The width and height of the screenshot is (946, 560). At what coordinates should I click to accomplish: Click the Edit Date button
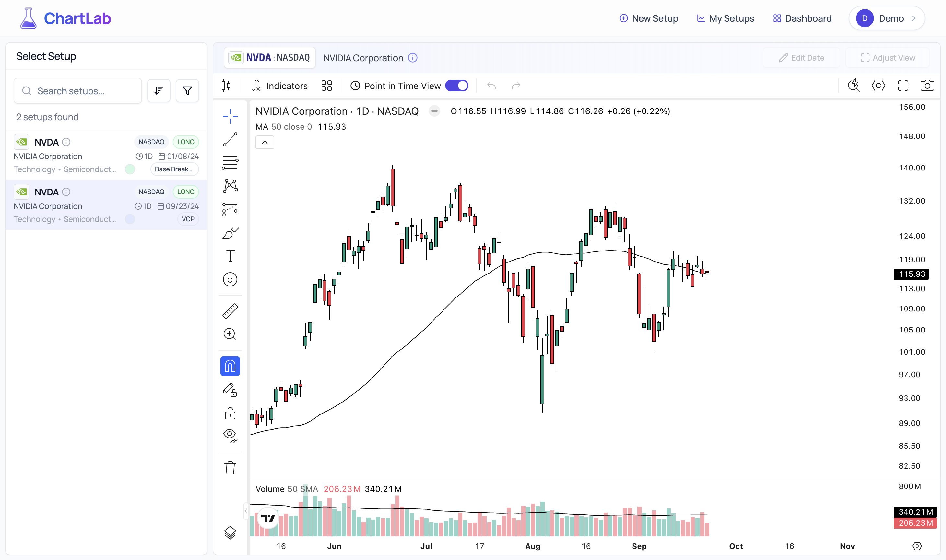[801, 58]
